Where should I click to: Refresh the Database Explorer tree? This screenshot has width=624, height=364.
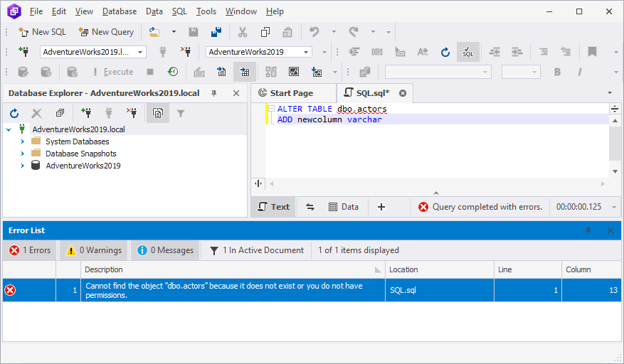tap(14, 113)
